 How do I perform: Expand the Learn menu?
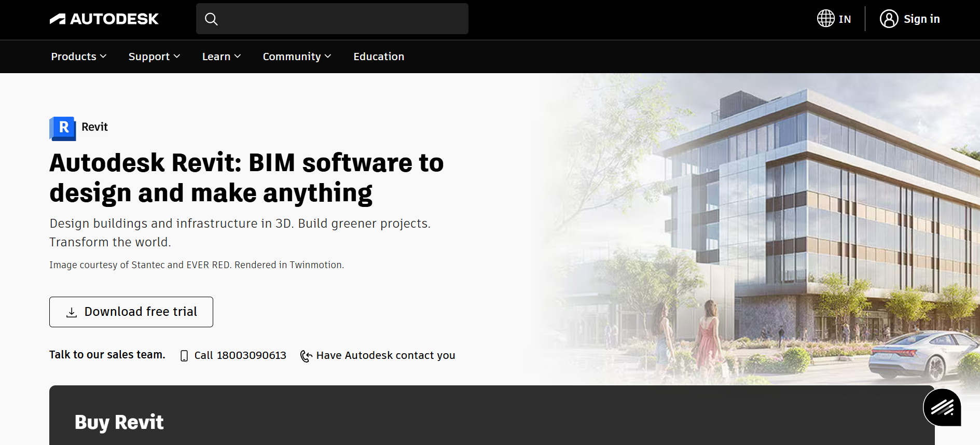(x=222, y=57)
